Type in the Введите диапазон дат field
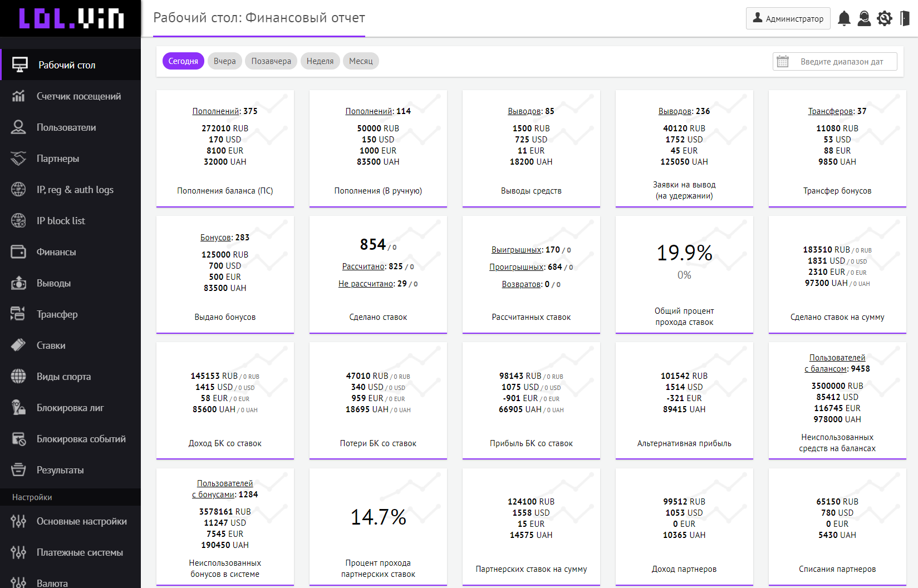Viewport: 918px width, 588px height. 842,62
